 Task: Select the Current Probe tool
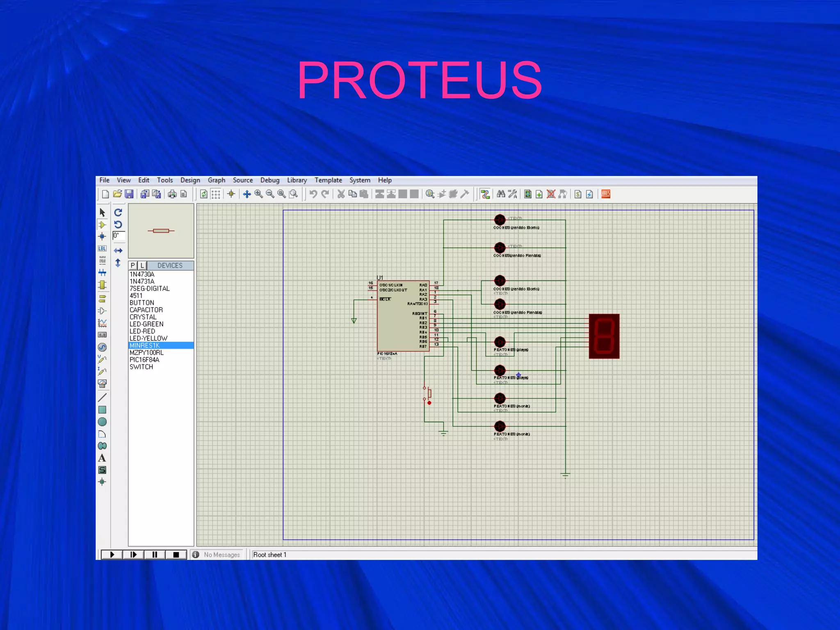click(x=103, y=372)
